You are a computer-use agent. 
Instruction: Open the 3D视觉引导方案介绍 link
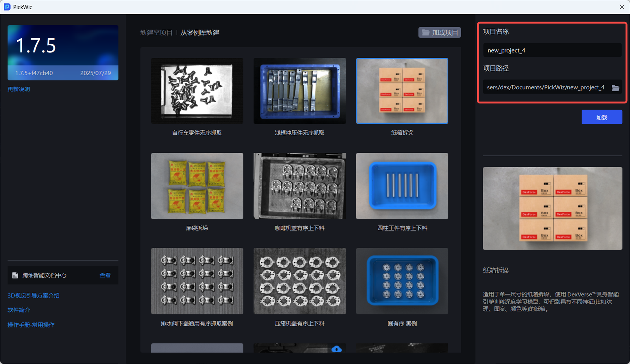coord(33,296)
